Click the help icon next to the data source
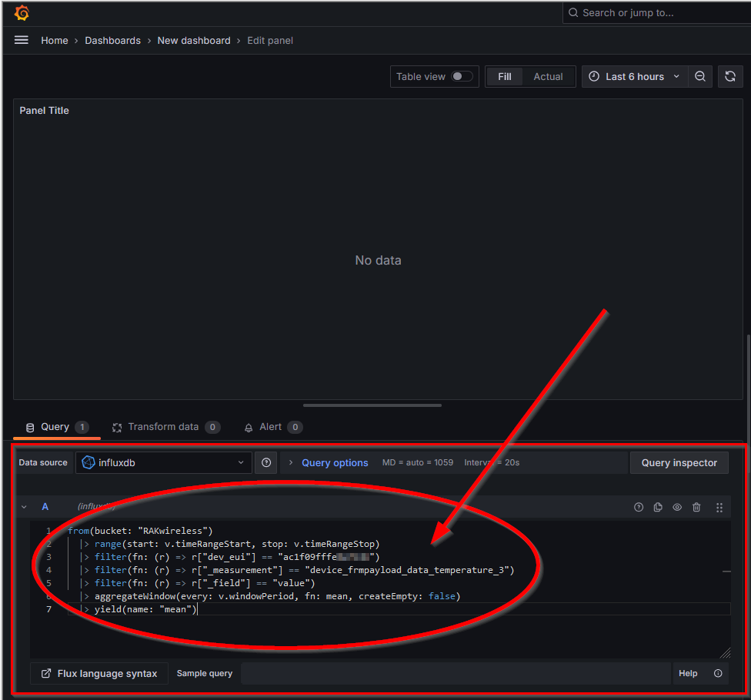 pos(265,462)
